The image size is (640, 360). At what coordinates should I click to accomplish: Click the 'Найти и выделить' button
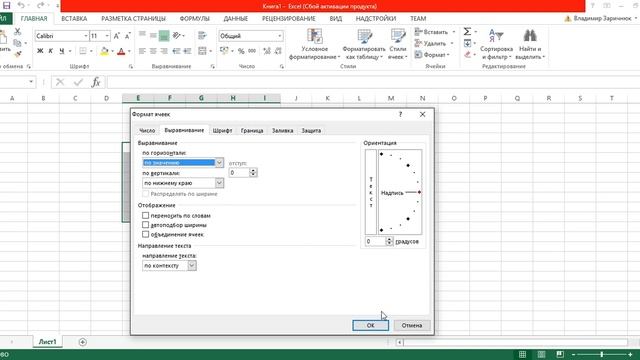coord(530,44)
